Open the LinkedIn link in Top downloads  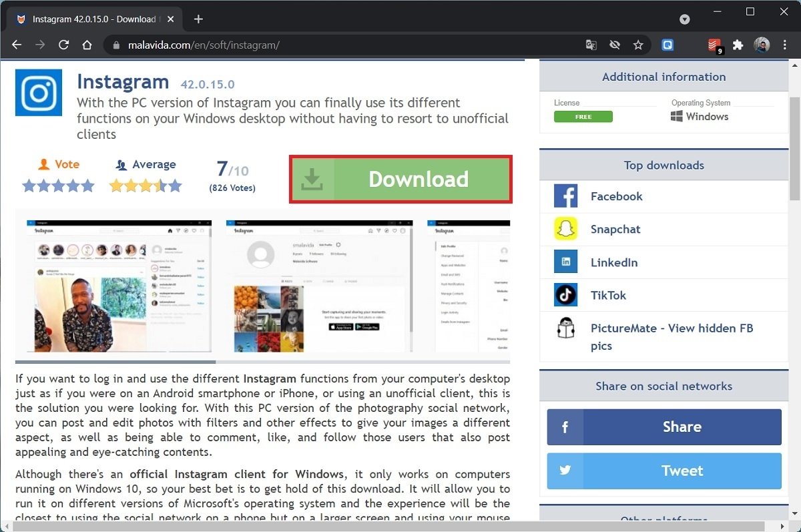click(x=614, y=262)
